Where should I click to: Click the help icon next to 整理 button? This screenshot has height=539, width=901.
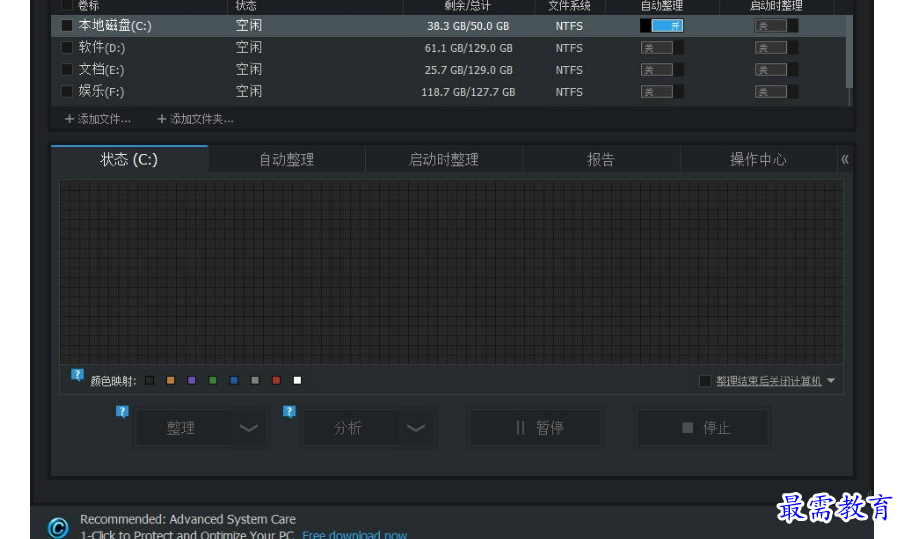click(122, 412)
